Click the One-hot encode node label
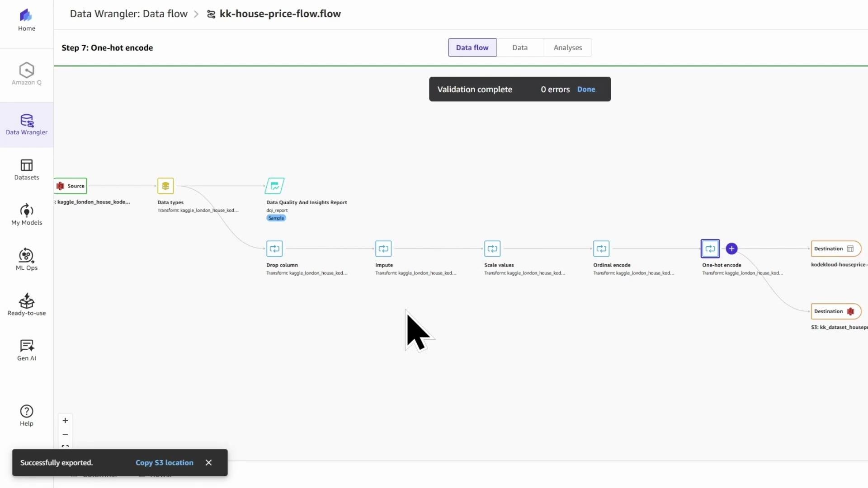The image size is (868, 488). (x=722, y=265)
